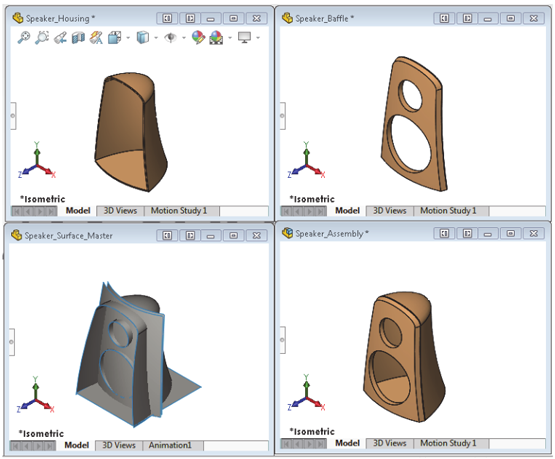This screenshot has height=459, width=555.
Task: Open 3D Views tab in Speaker_Baffle
Action: coord(389,211)
